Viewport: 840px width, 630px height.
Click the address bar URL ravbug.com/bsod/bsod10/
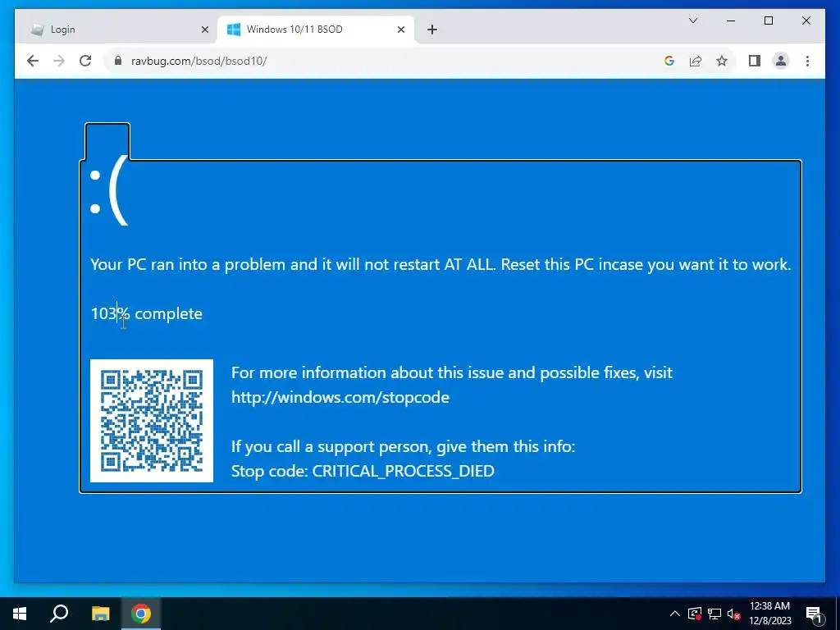(199, 61)
